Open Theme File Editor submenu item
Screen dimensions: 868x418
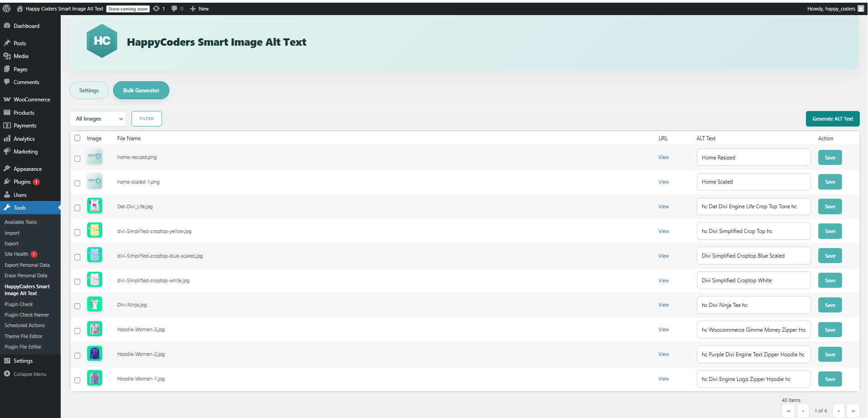[23, 336]
